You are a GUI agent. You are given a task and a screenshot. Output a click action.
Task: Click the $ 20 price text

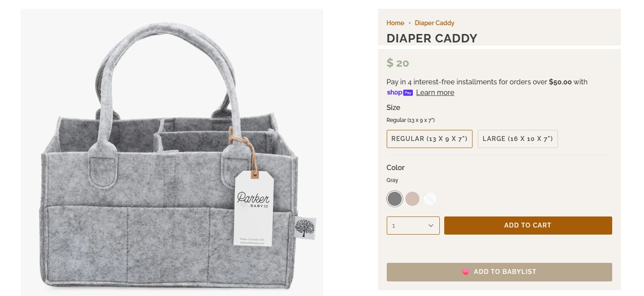coord(398,63)
